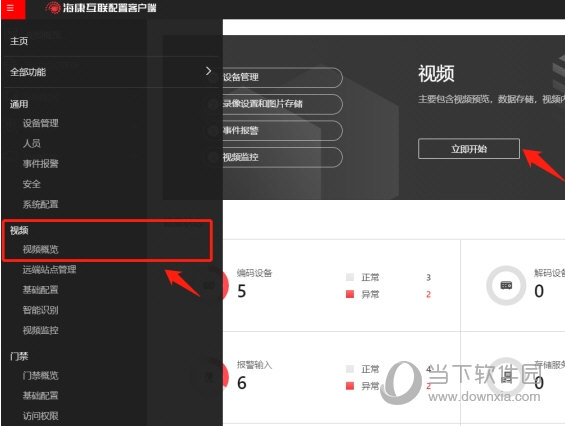Click the red 异常 legend swatch for 报警输入
Screen dimensions: 565x426
click(x=350, y=386)
